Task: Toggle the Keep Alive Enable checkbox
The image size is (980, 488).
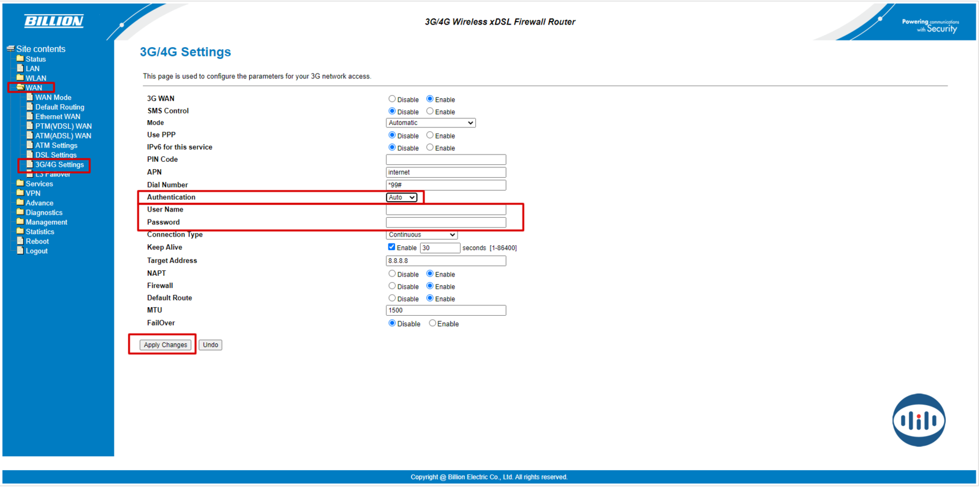Action: click(391, 247)
